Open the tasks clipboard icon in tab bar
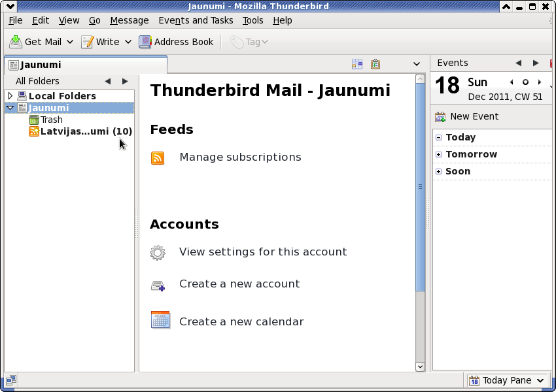The width and height of the screenshot is (556, 392). pyautogui.click(x=375, y=64)
